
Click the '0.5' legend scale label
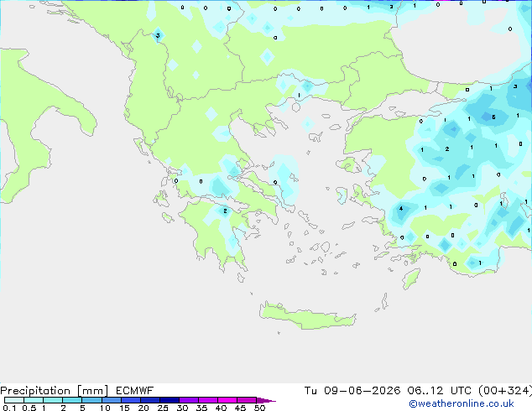[x=29, y=408]
